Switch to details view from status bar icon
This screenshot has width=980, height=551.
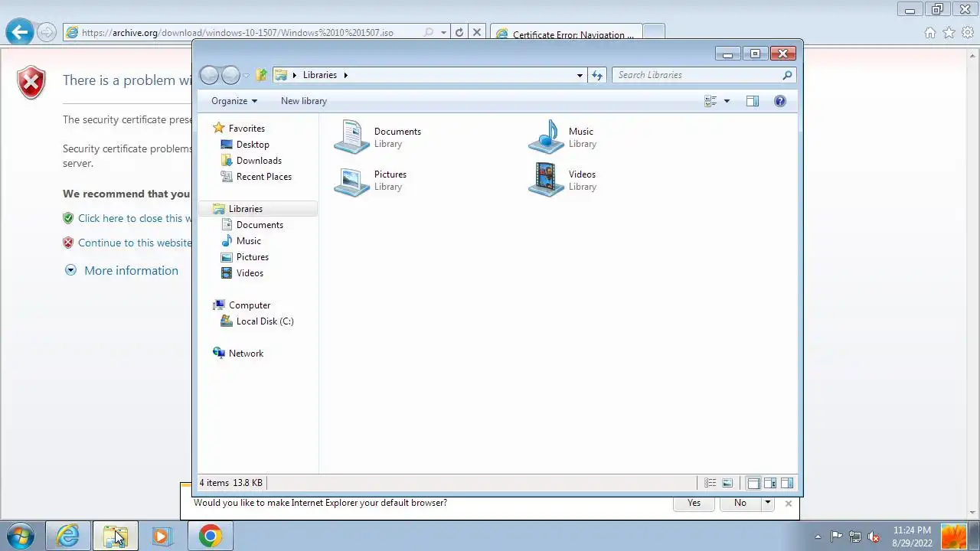click(x=710, y=483)
